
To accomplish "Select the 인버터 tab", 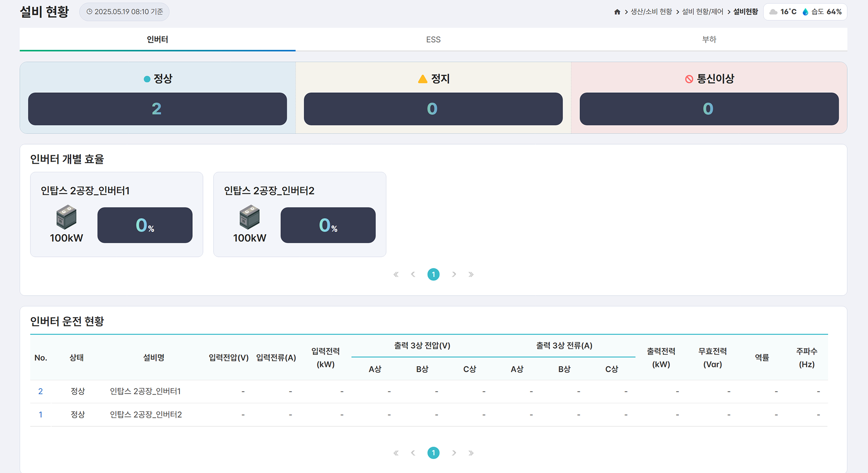I will [x=157, y=40].
